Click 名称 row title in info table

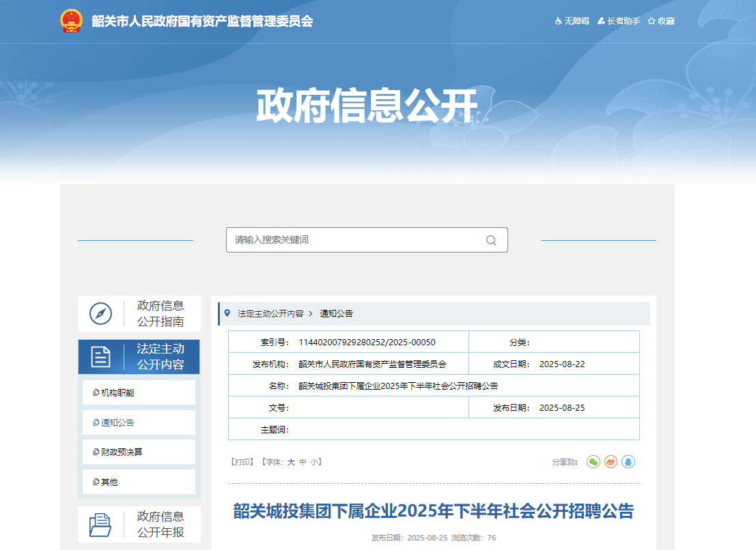pos(398,386)
